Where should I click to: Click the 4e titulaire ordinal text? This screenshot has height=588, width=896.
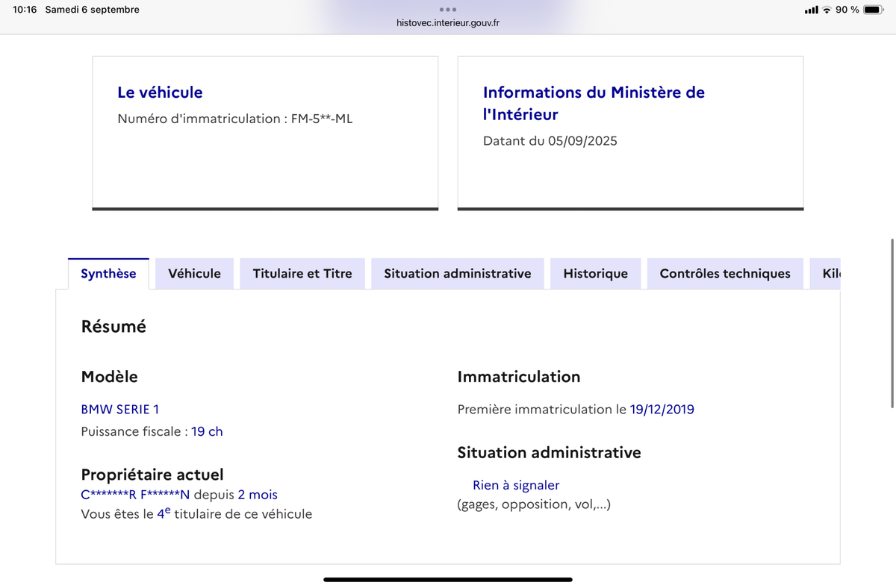point(164,513)
